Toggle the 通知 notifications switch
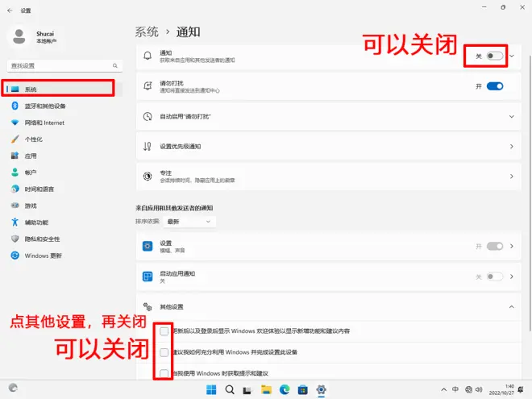Screen dimensions: 532x399 tap(495, 56)
